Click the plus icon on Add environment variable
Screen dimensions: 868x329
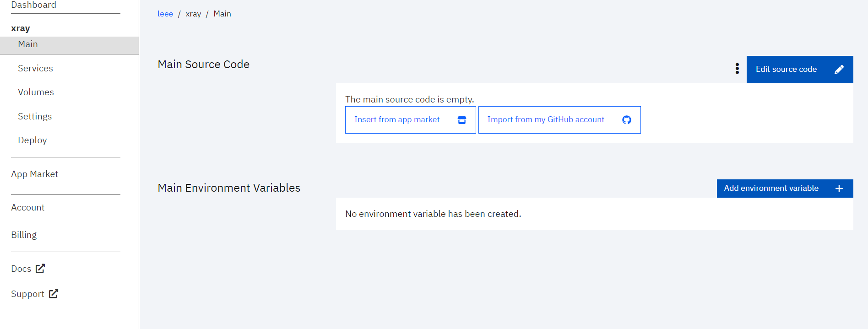[839, 188]
